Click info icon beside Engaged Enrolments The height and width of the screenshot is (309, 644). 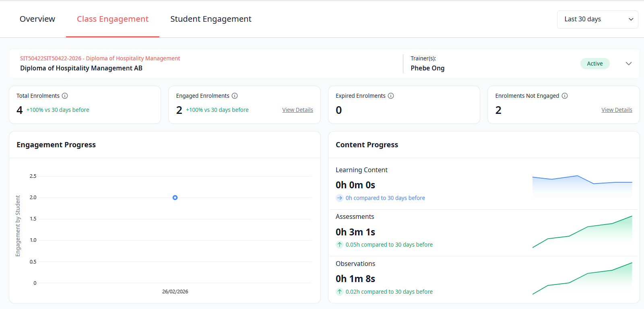[235, 96]
